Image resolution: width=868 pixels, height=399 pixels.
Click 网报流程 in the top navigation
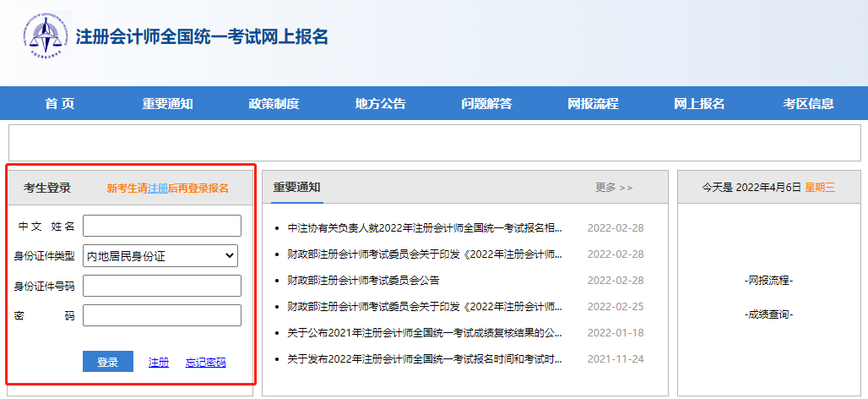tap(593, 104)
